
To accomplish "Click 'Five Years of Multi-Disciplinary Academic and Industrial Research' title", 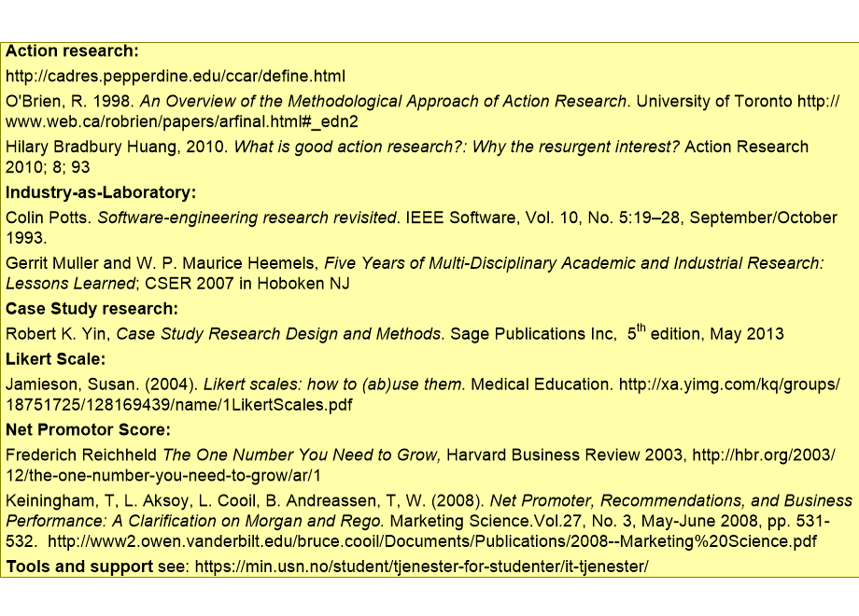I will pyautogui.click(x=574, y=263).
